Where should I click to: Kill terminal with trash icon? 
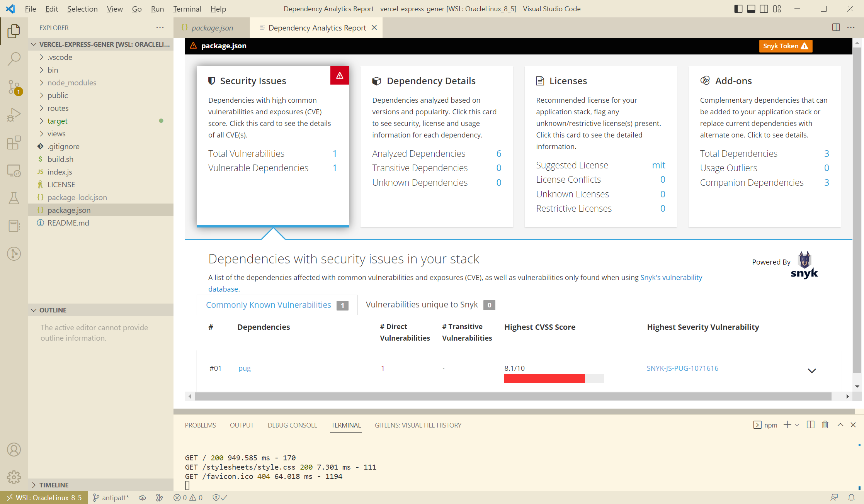click(825, 425)
